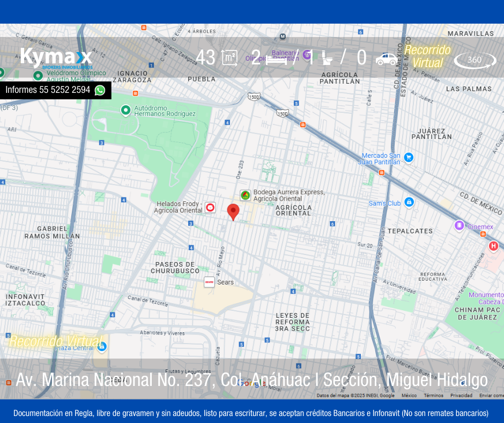The image size is (504, 423).
Task: Click the REFORMA EDUCATIVA label
Action: (x=433, y=276)
